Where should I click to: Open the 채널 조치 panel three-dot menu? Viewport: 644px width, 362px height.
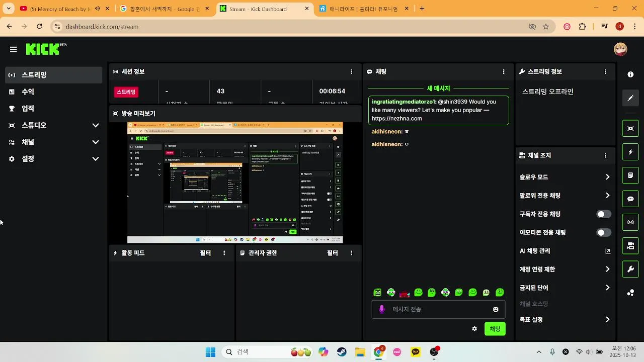point(605,156)
